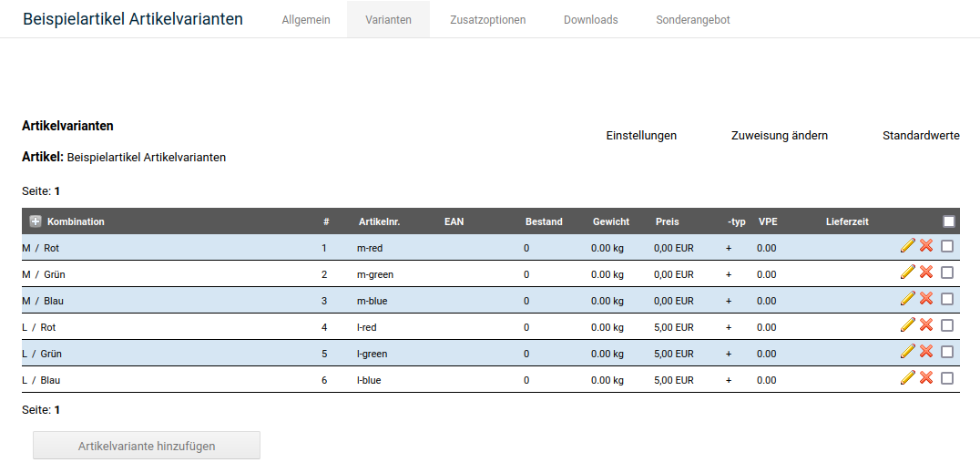Check the box for M / Grün row

[x=947, y=272]
